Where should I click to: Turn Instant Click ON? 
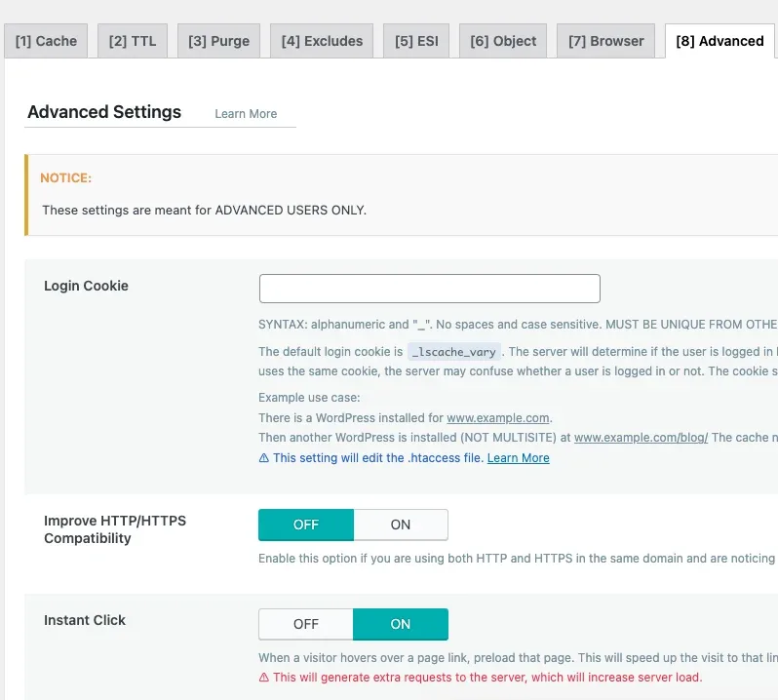pos(401,624)
